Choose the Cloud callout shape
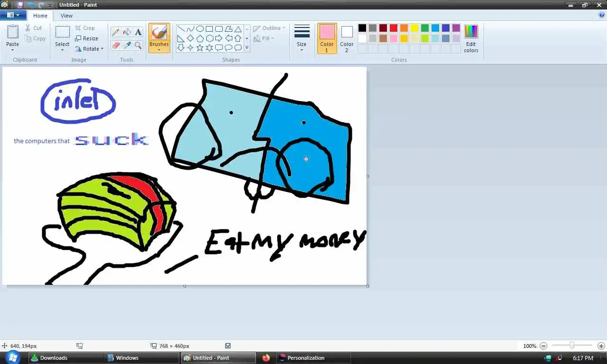This screenshot has height=364, width=607. pyautogui.click(x=238, y=48)
